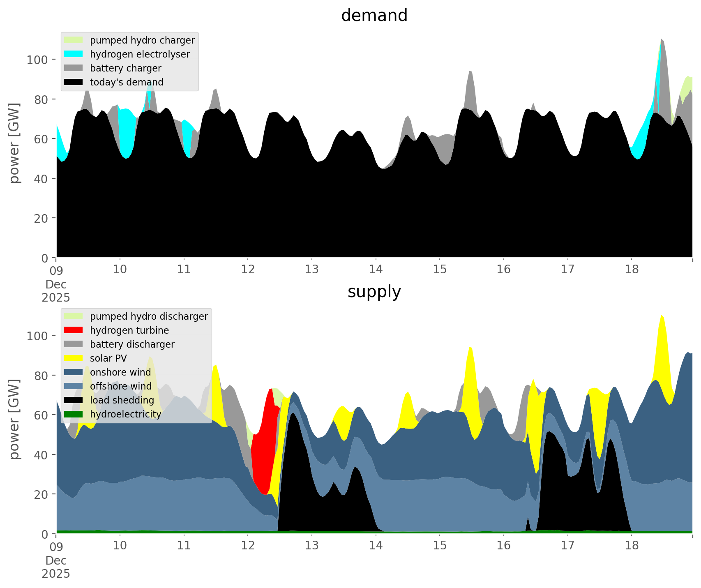
Task: Click the 12 date tick on the supply chart
Action: coord(248,546)
